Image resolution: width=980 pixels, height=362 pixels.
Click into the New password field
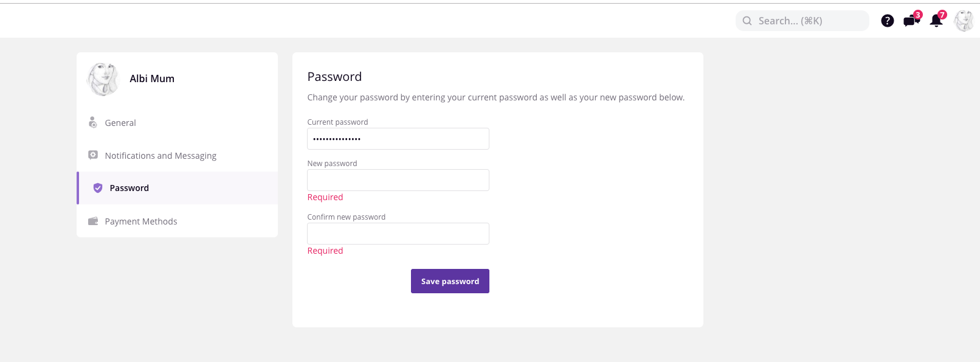[x=398, y=180]
